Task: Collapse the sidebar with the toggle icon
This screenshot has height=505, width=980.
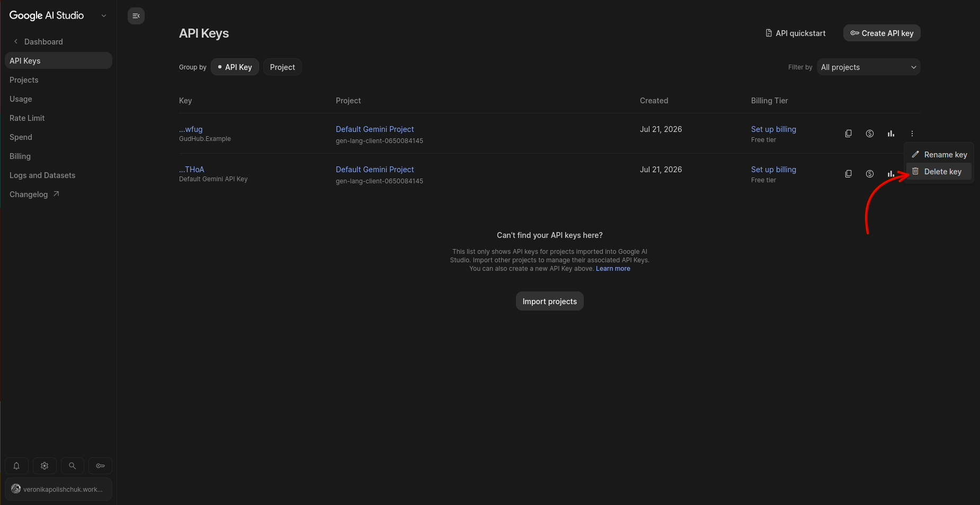Action: [136, 16]
